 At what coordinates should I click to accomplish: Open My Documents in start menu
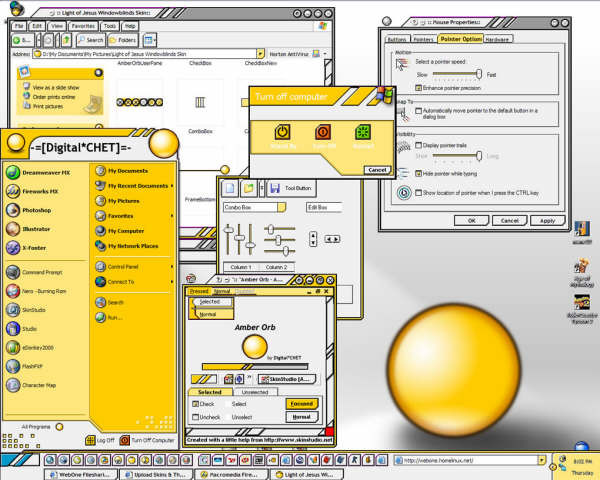click(122, 171)
